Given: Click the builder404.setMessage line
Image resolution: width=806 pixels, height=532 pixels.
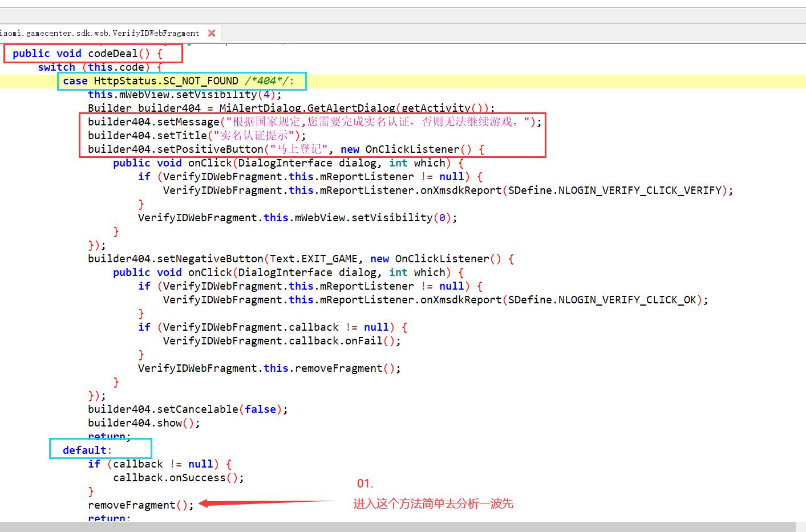Looking at the screenshot, I should pos(315,122).
